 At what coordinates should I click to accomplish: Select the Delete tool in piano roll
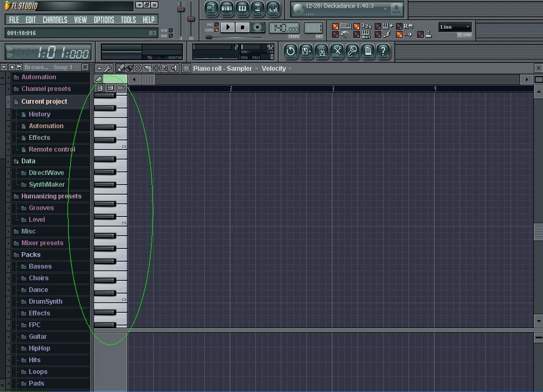138,68
